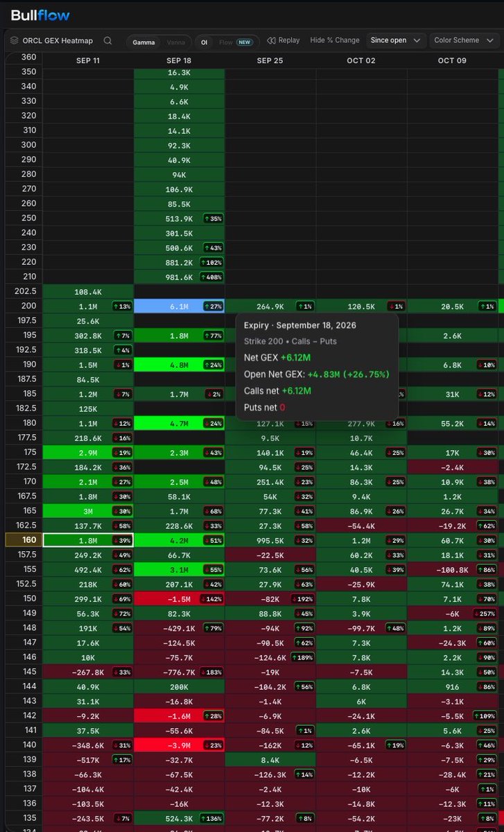Click 264.9K cell at strike 200 SEP 25
The width and height of the screenshot is (504, 832).
pos(270,306)
